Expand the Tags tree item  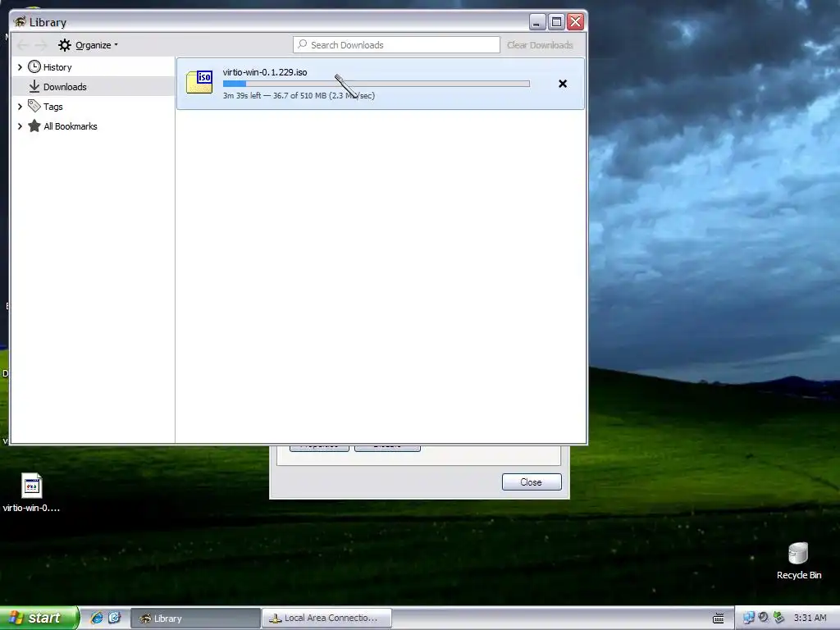pyautogui.click(x=20, y=107)
